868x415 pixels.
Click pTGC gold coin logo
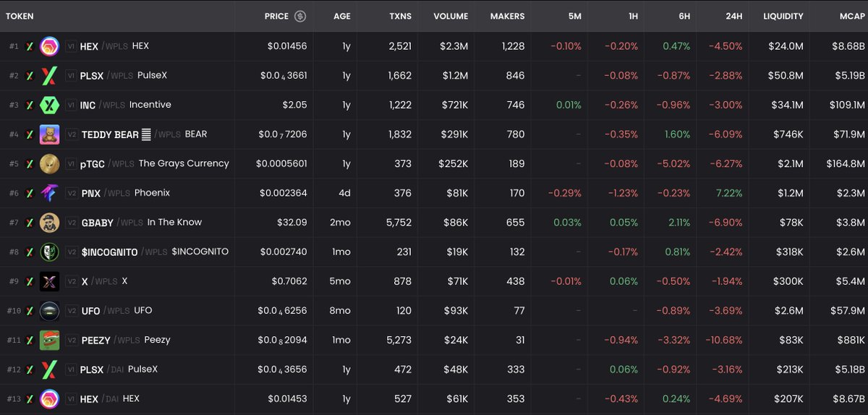(x=49, y=163)
